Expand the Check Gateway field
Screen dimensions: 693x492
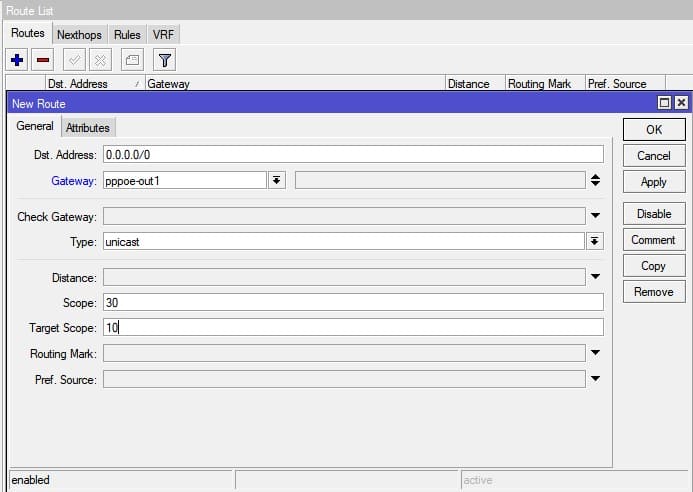point(595,215)
